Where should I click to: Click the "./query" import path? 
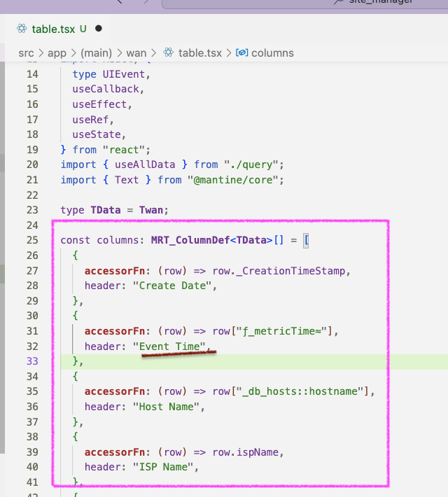[251, 164]
